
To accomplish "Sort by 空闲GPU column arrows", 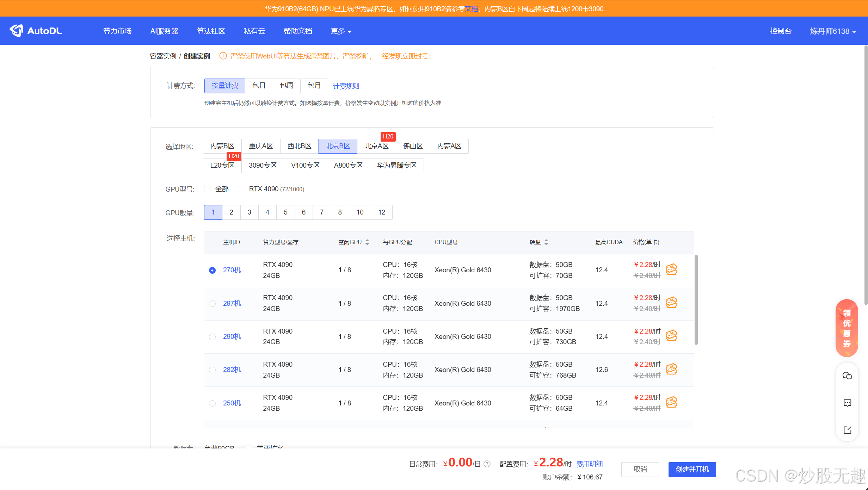I will point(367,242).
